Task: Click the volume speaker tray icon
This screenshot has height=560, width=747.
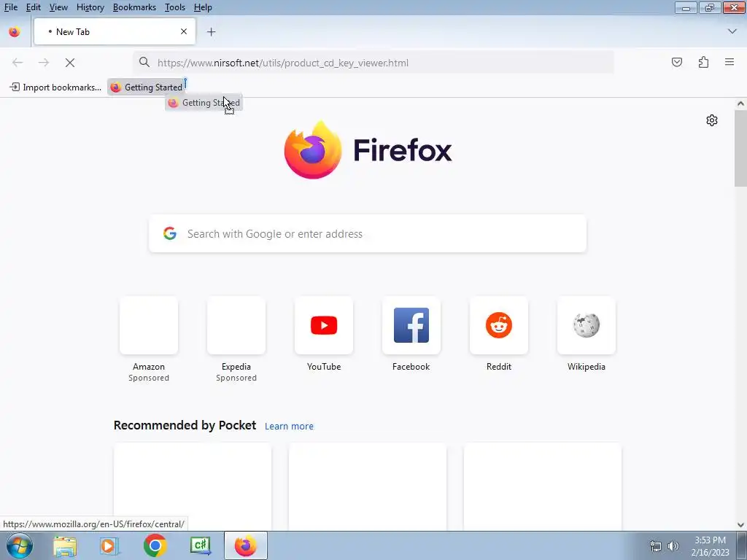Action: pyautogui.click(x=673, y=546)
